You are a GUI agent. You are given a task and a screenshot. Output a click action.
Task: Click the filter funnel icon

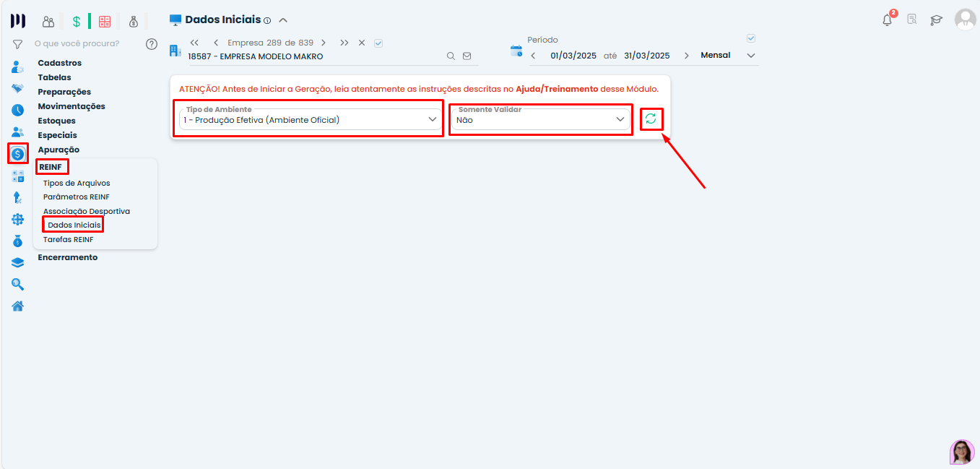(18, 44)
